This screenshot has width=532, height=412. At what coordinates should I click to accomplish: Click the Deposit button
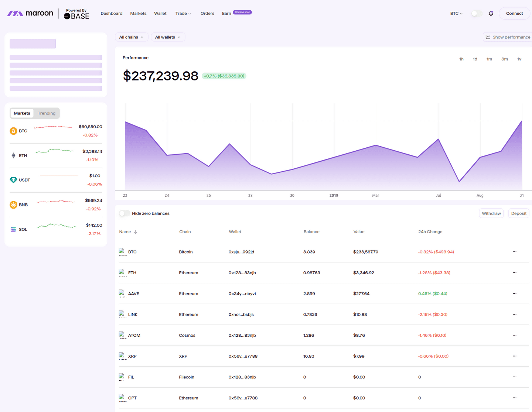tap(519, 213)
